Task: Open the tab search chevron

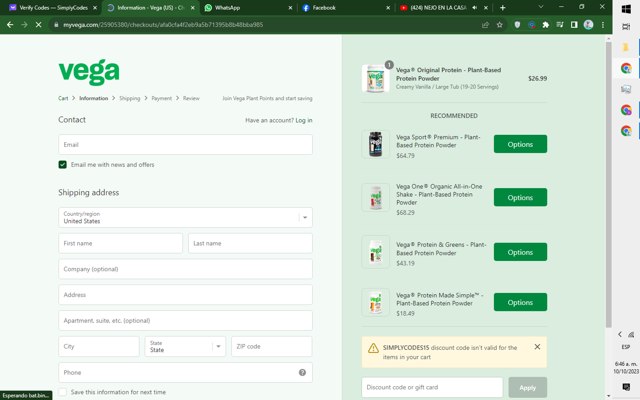Action: point(541,7)
